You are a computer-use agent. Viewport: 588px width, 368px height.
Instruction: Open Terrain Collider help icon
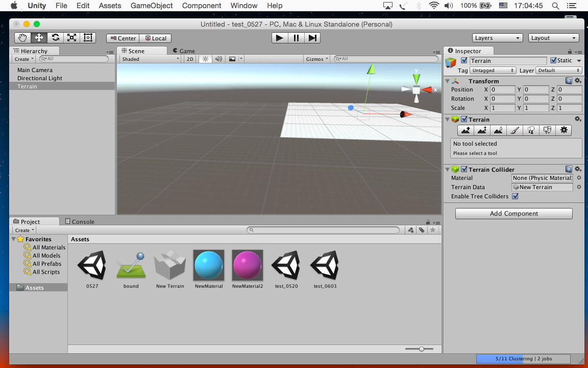point(569,169)
